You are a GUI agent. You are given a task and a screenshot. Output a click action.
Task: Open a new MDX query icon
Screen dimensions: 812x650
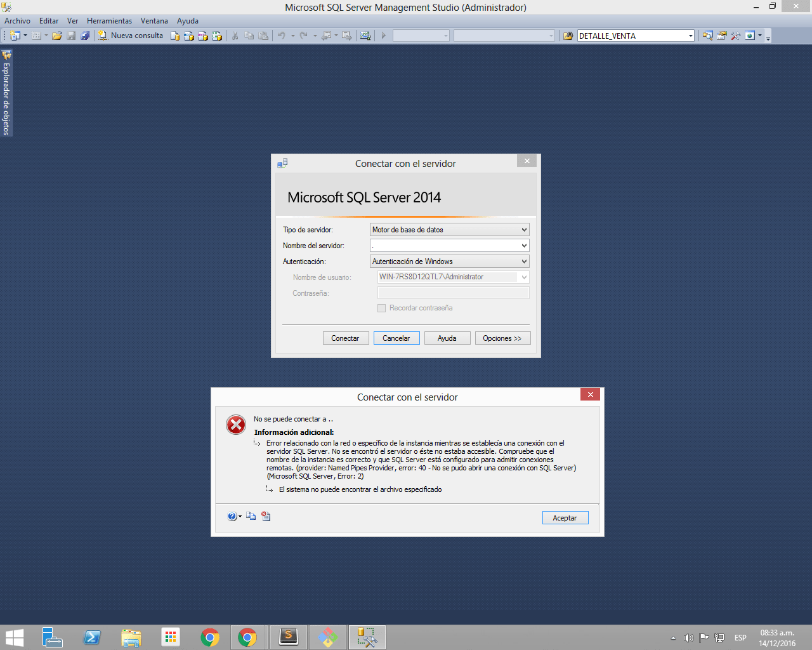[x=189, y=36]
